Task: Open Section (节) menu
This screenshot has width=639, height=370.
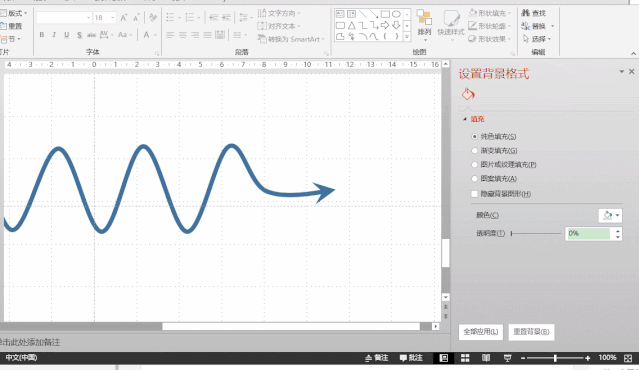Action: 11,39
